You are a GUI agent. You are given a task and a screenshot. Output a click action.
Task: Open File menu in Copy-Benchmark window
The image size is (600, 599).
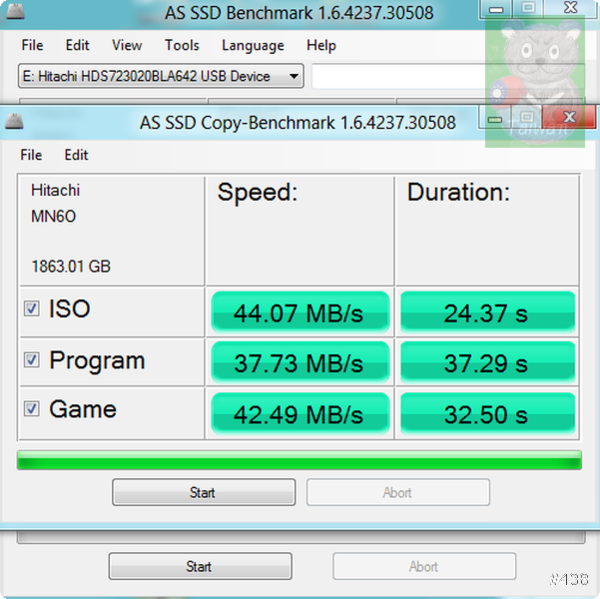click(31, 155)
